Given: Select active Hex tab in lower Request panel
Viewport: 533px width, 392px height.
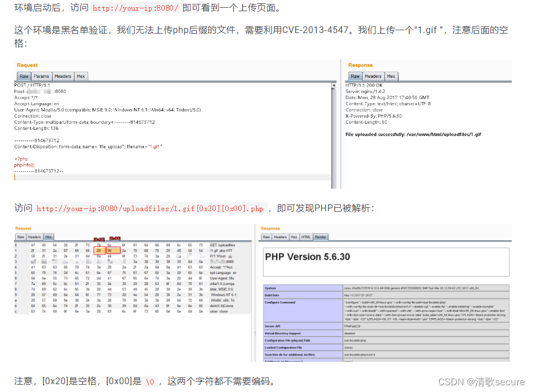Looking at the screenshot, I should pos(49,237).
